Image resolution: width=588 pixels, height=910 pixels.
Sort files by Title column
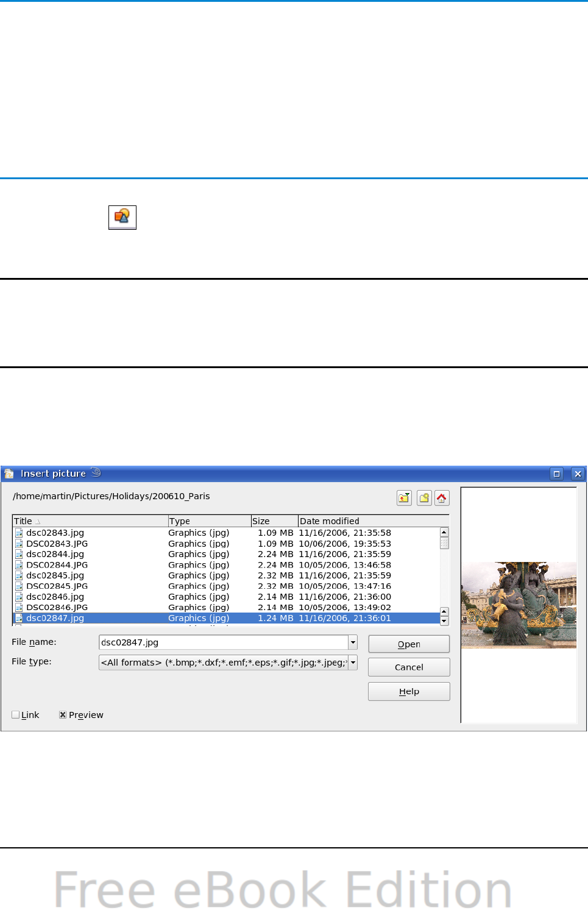click(x=90, y=521)
